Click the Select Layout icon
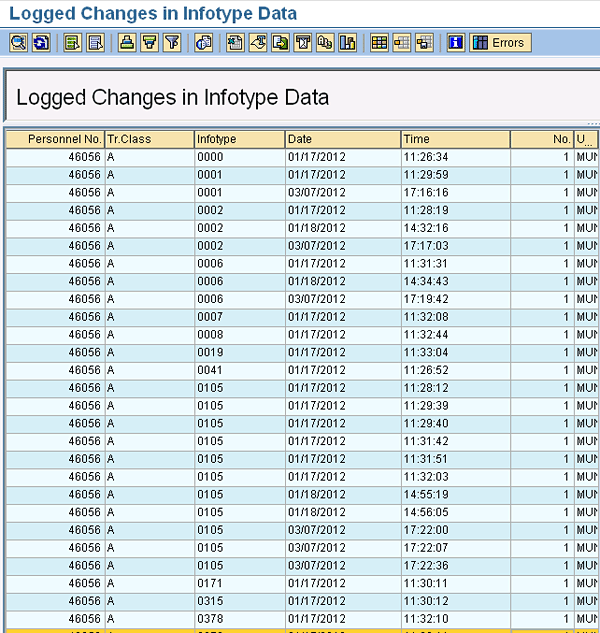 coord(401,43)
